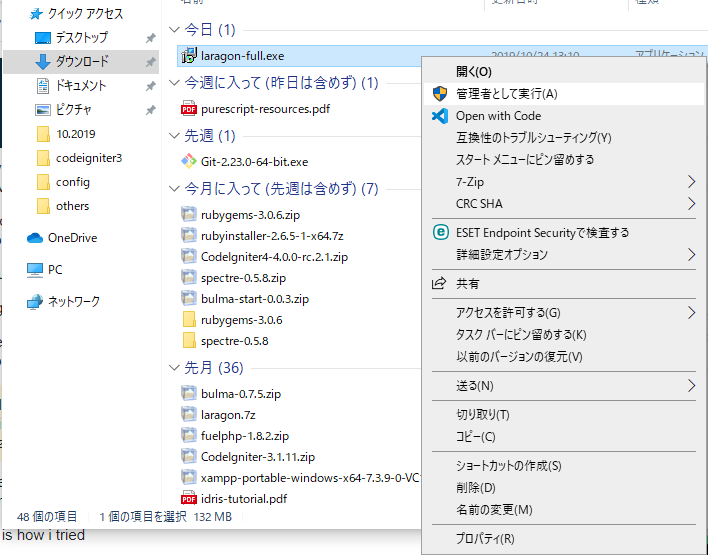
Task: Expand the CRC SHA submenu arrow
Action: 691,204
